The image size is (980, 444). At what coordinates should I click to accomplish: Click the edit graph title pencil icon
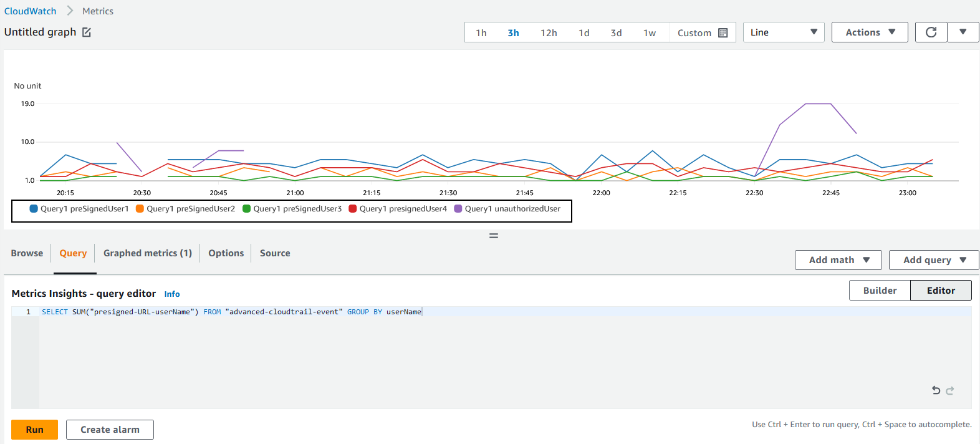tap(87, 32)
